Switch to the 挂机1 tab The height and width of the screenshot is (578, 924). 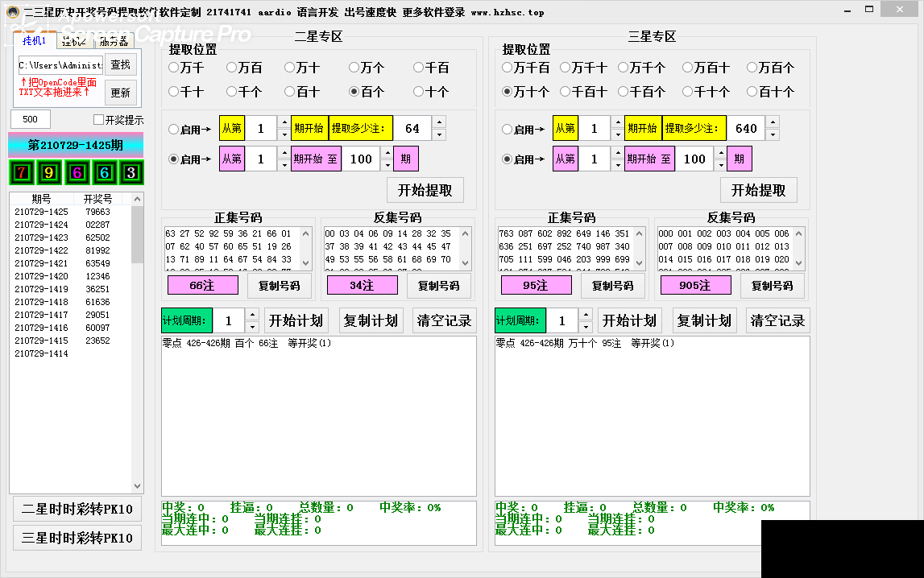(34, 40)
